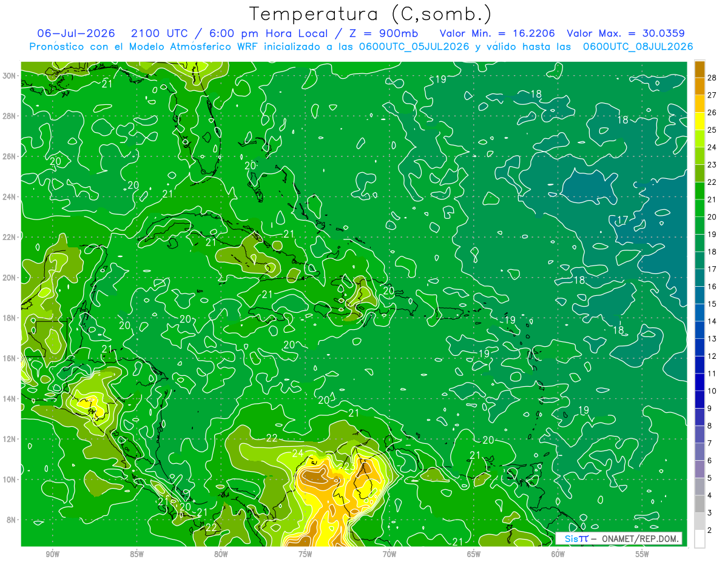The width and height of the screenshot is (728, 562).
Task: Click the "24" contour label on the map
Action: coord(297,453)
